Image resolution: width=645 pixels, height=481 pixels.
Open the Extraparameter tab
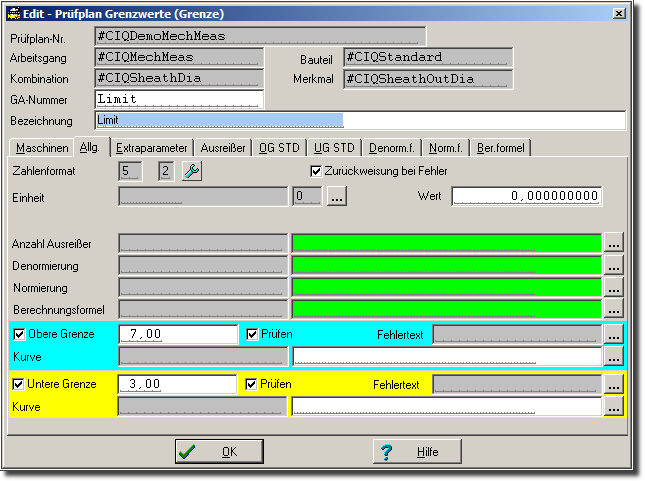point(151,148)
